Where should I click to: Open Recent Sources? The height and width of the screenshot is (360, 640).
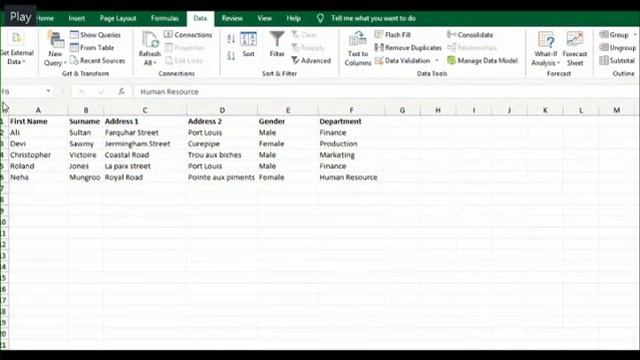(97, 60)
